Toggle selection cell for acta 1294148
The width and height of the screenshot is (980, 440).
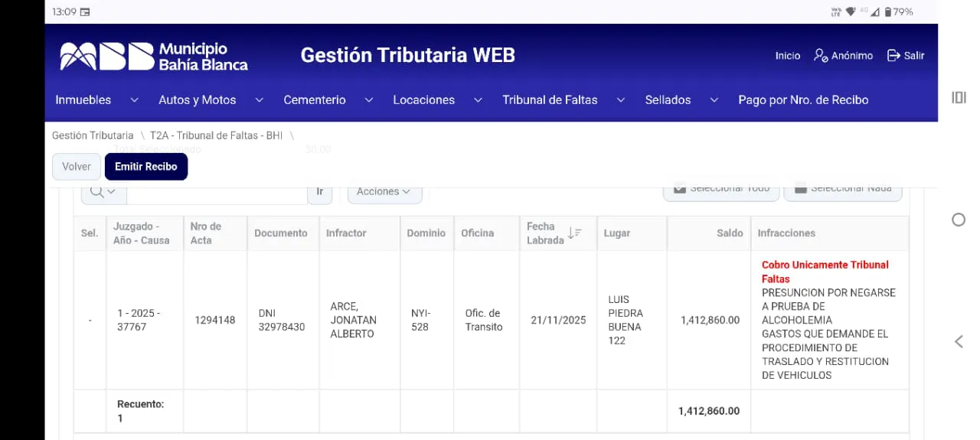tap(90, 320)
